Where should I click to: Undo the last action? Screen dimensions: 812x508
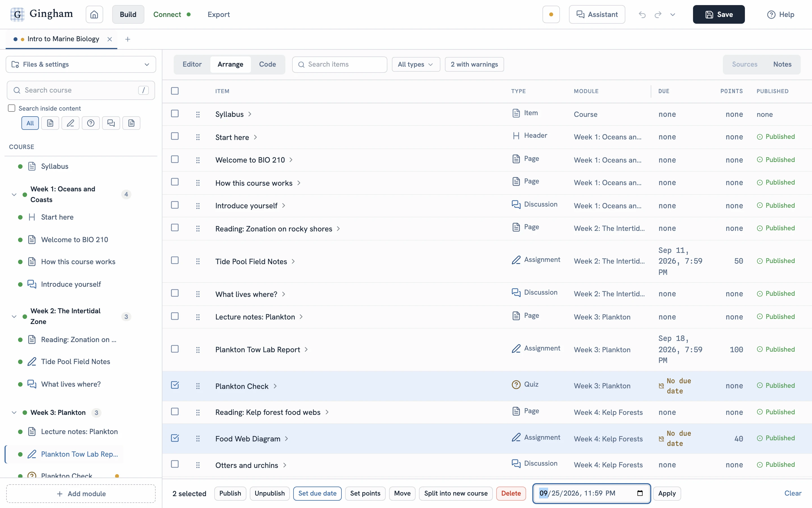(642, 14)
